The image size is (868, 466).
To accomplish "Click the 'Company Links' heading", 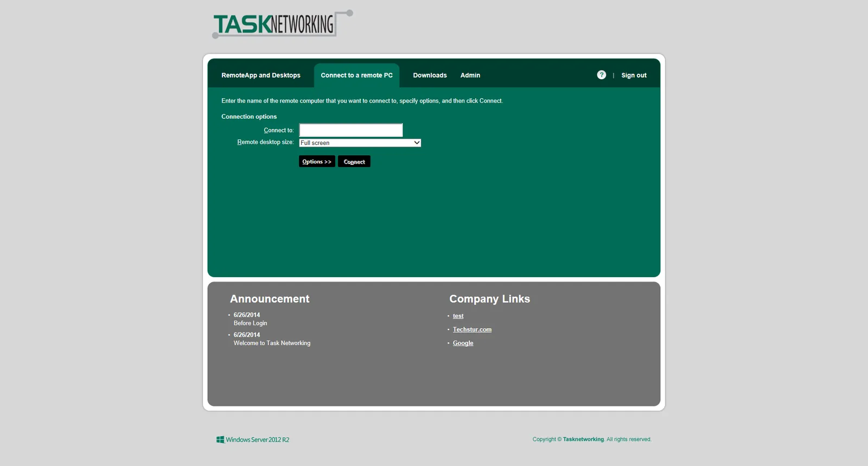I will click(x=489, y=299).
